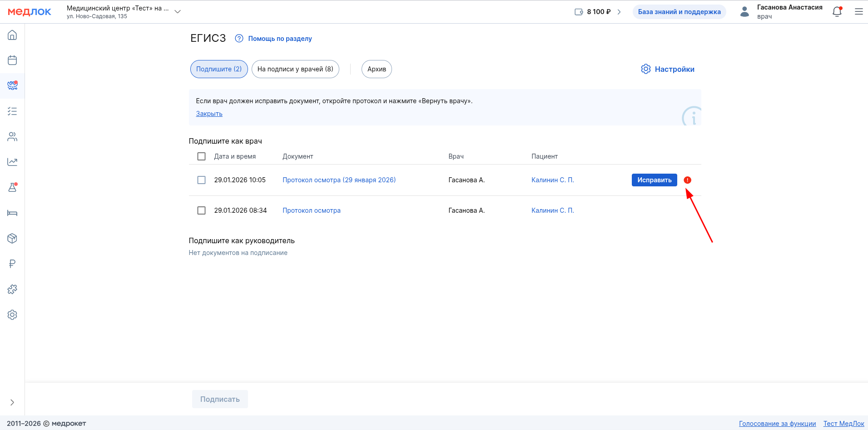Check the 29.01.2026 08:34 document row

[201, 210]
